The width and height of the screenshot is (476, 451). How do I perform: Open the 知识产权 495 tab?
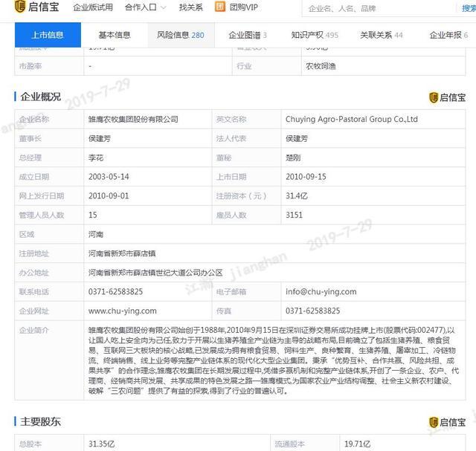point(315,35)
